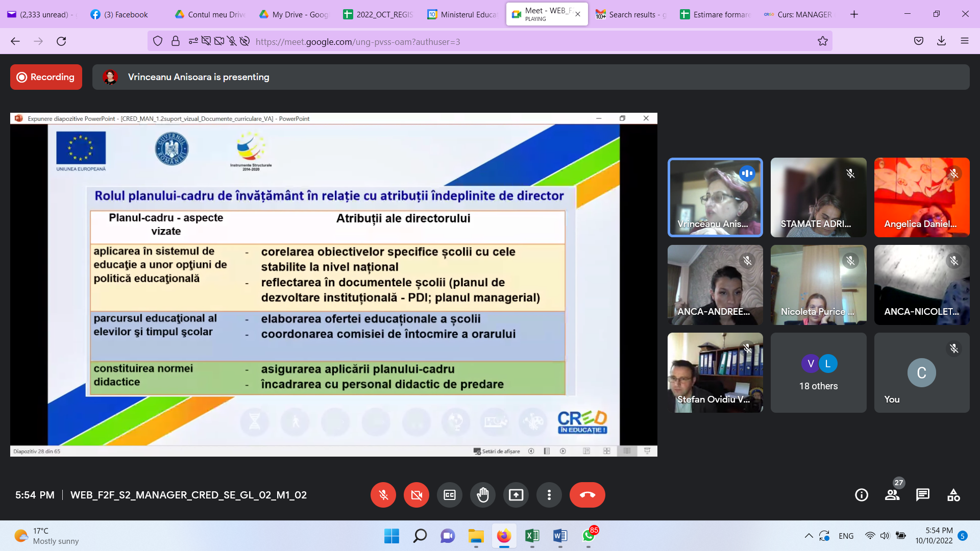Open WhatsApp from the taskbar
The image size is (980, 551).
pyautogui.click(x=588, y=536)
